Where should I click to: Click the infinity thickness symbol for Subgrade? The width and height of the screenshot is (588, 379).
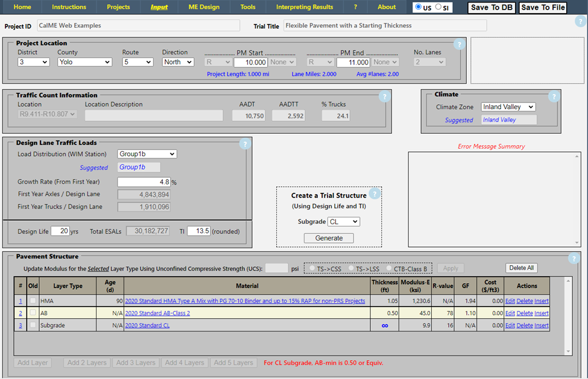(385, 325)
